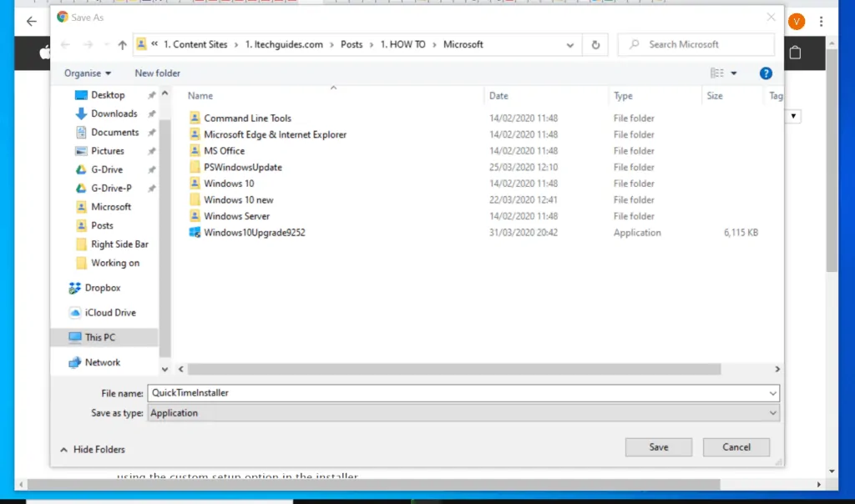Viewport: 855px width, 504px height.
Task: Click the Refresh icon beside address bar
Action: click(x=595, y=45)
